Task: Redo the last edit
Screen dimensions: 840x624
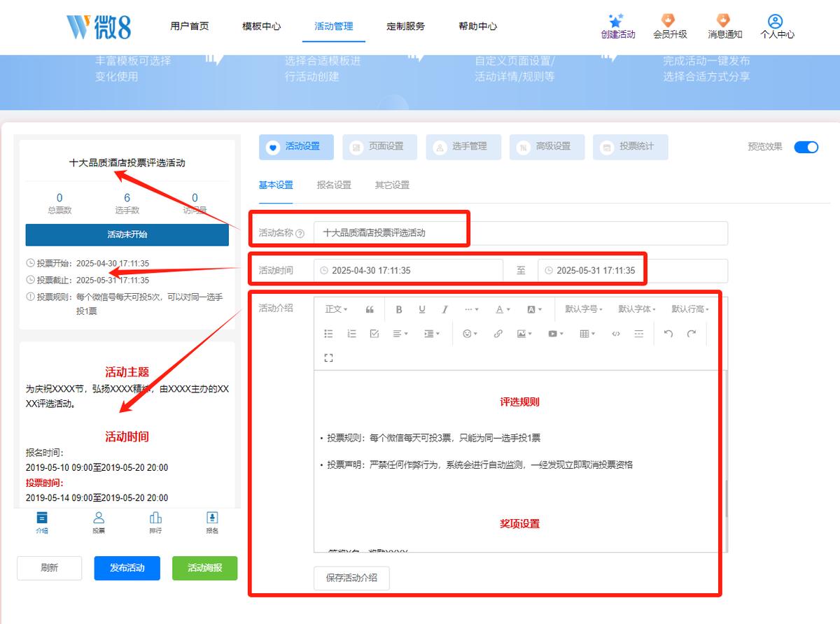Action: click(692, 334)
